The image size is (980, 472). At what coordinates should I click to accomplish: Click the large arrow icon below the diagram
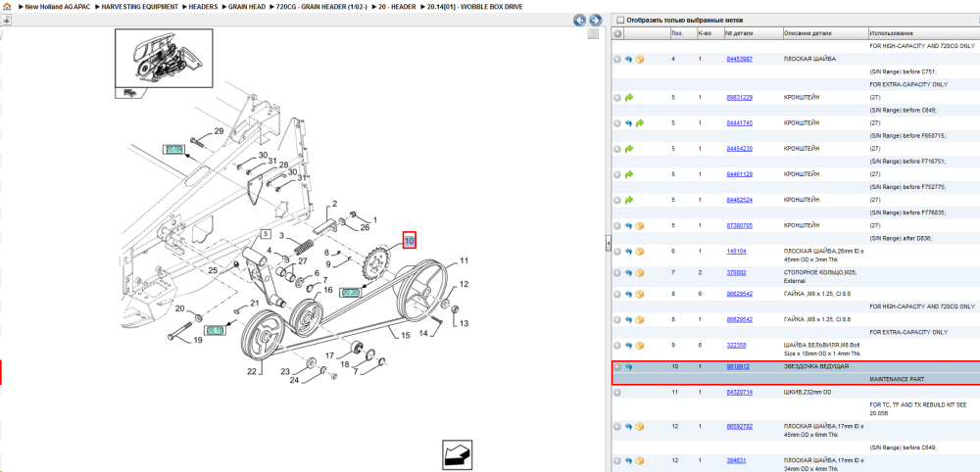(457, 454)
